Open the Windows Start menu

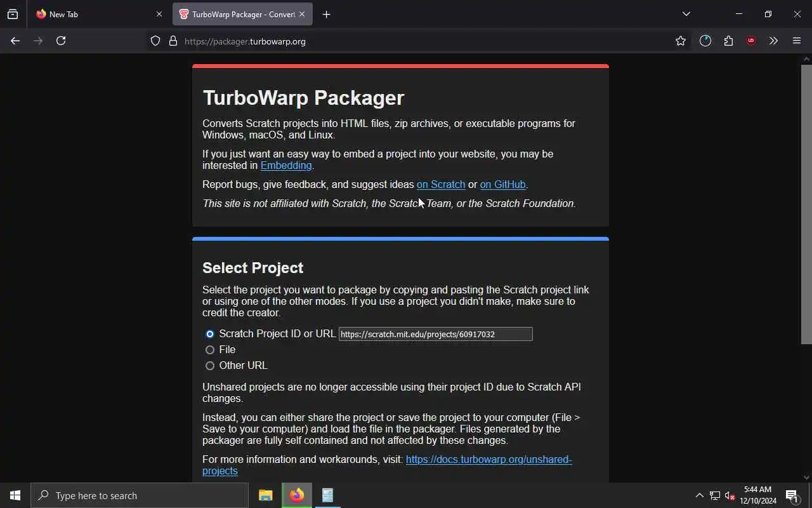click(15, 495)
